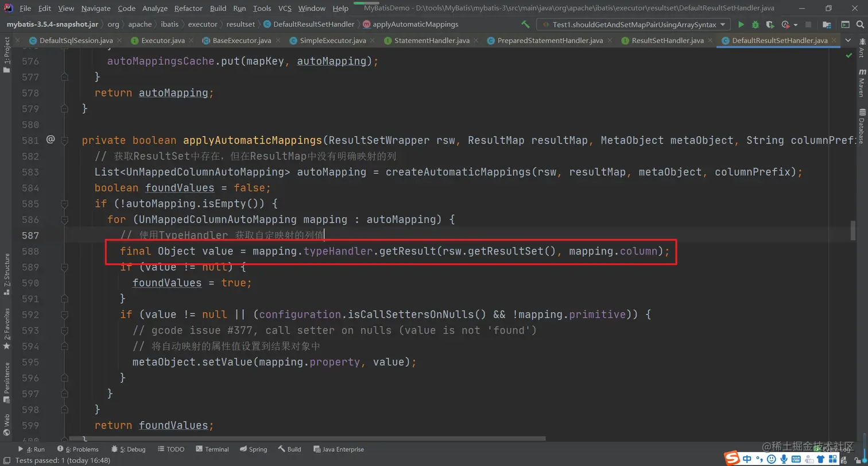Toggle the 1: Project tool window
The height and width of the screenshot is (466, 868).
click(x=6, y=55)
